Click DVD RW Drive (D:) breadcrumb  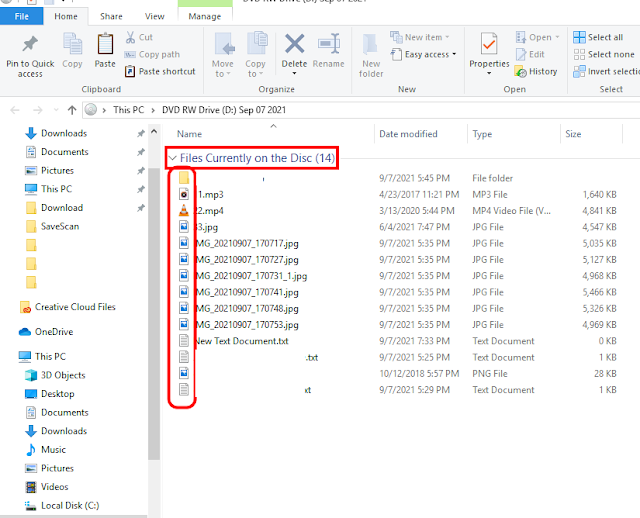(224, 110)
